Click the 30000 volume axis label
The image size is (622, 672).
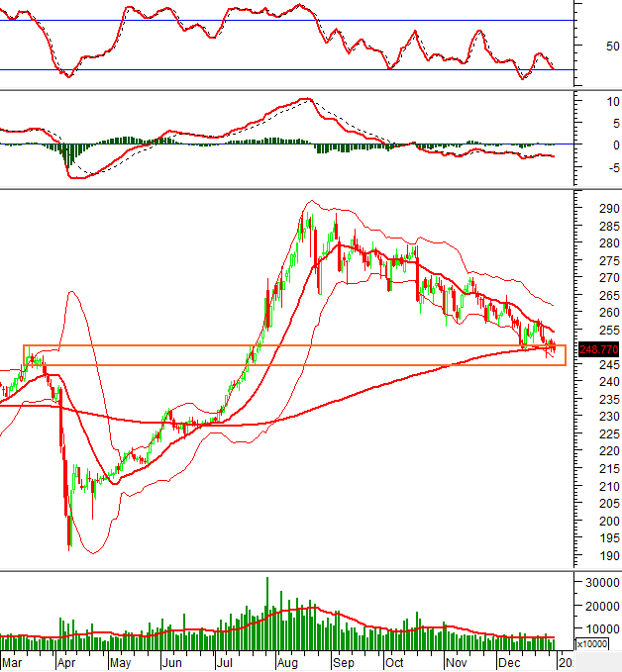600,583
